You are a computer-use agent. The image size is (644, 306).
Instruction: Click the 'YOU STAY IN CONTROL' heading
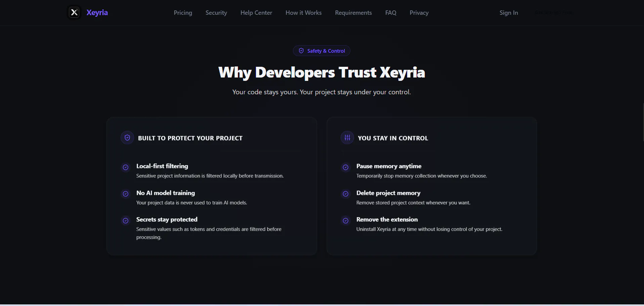tap(393, 138)
